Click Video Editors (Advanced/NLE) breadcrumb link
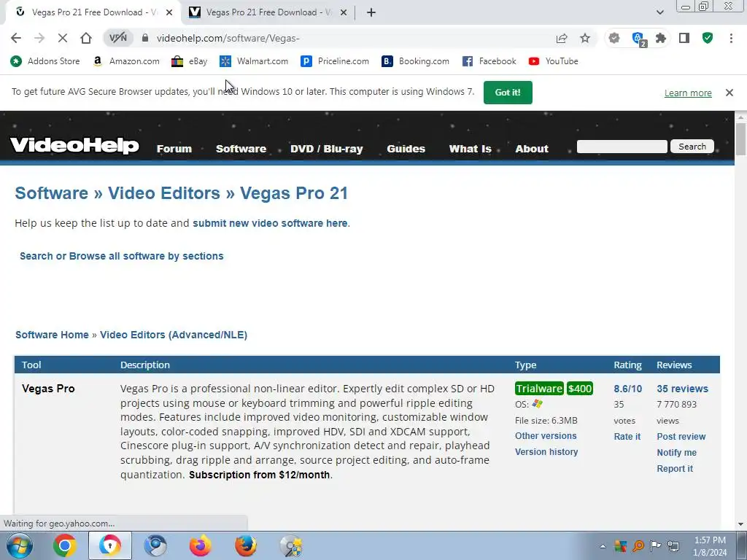Screen dimensions: 747x560 tap(174, 335)
